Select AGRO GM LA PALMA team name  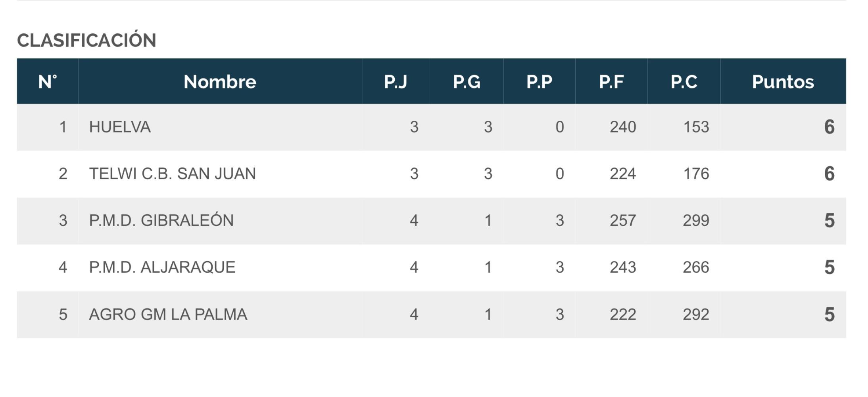[168, 314]
